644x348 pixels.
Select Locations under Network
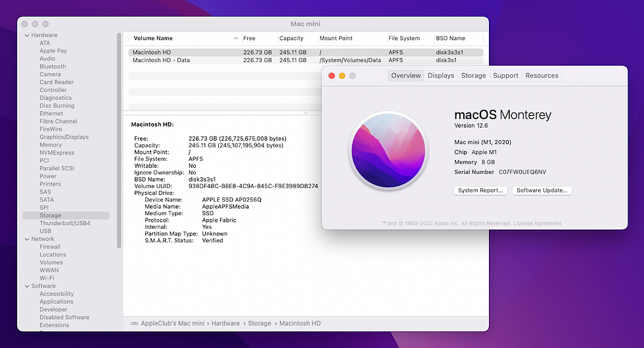point(53,255)
